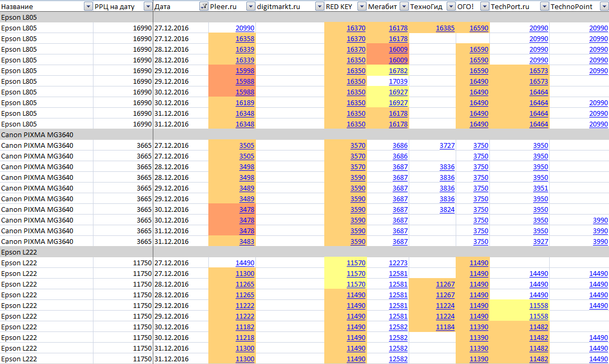This screenshot has width=609, height=364.
Task: Open the 12273 Мегабит price link
Action: [398, 263]
